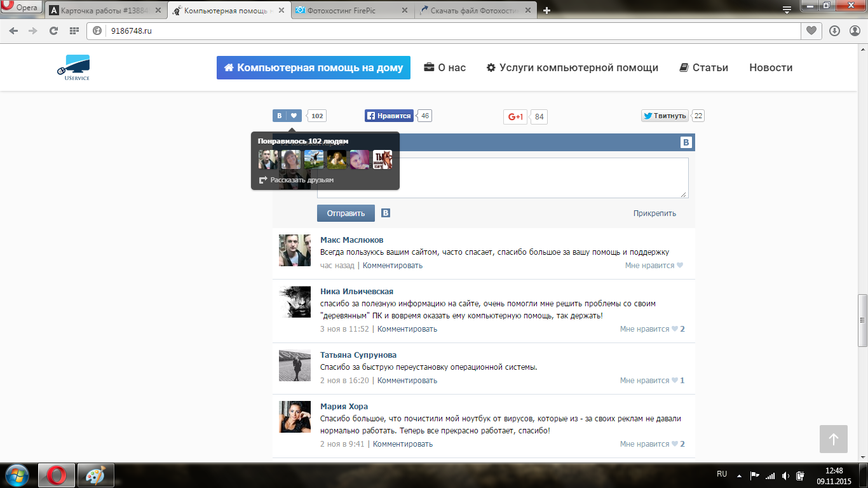Click Мария Хора's avatar
This screenshot has width=868, height=488.
295,417
